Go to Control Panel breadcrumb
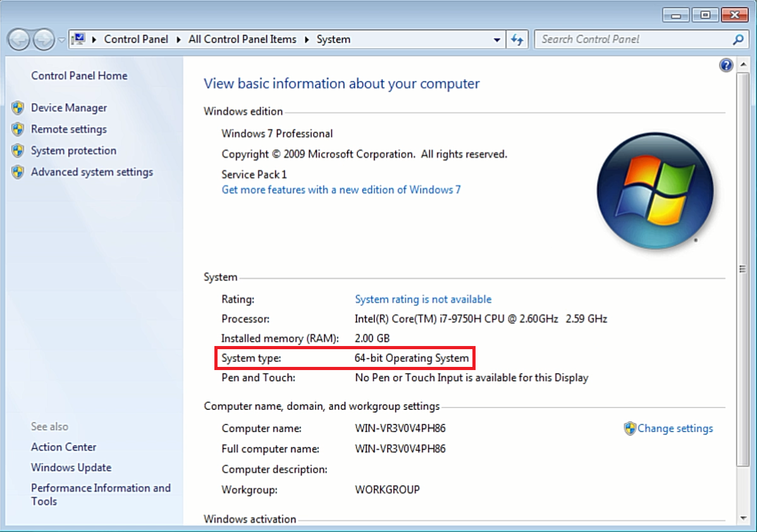Screen dimensions: 757x532 point(136,40)
